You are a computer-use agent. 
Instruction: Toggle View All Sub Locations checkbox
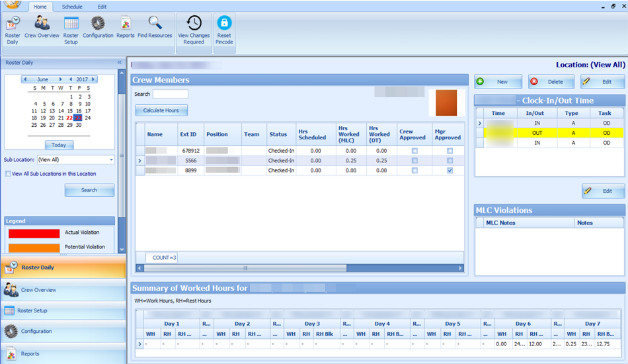click(x=8, y=174)
